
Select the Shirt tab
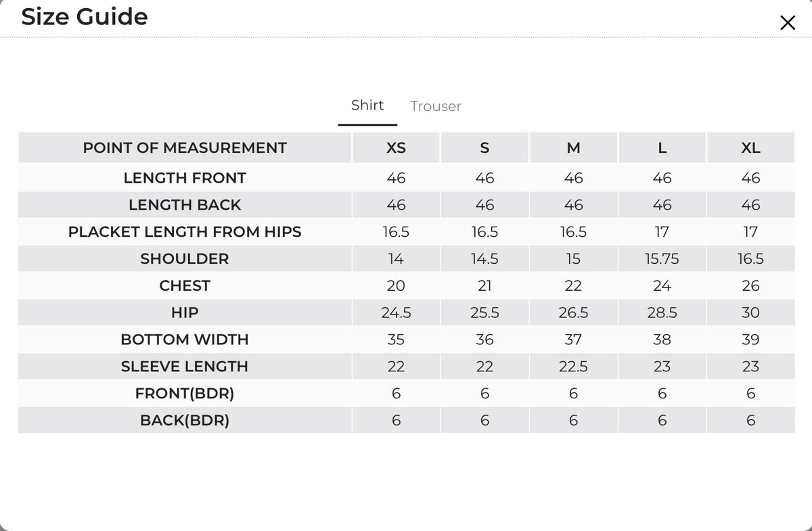coord(367,106)
